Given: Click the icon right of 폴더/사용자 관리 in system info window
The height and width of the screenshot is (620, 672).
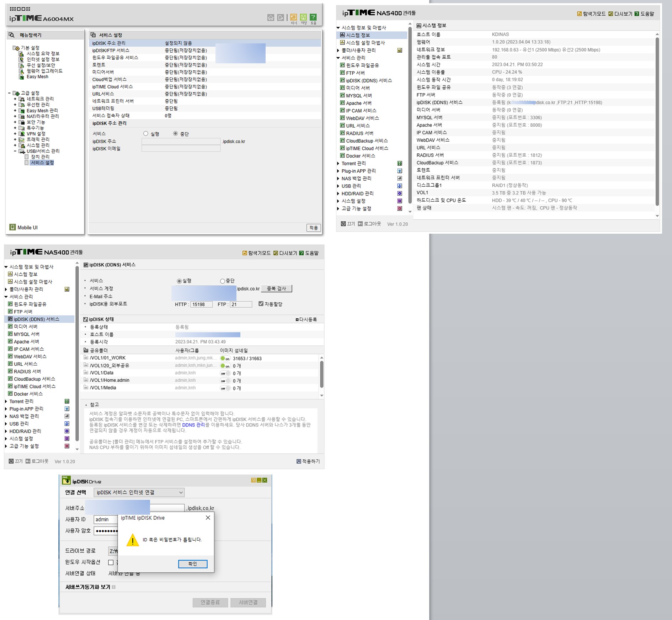Looking at the screenshot, I should click(x=400, y=51).
